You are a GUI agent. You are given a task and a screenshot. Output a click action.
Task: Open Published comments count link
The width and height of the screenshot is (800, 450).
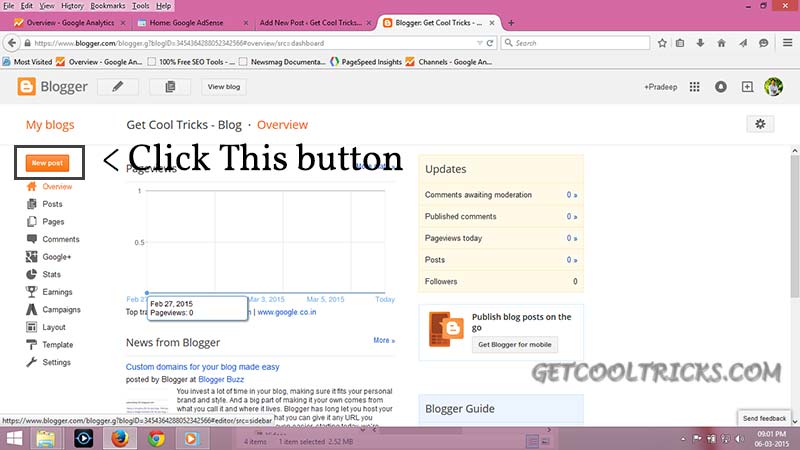pyautogui.click(x=571, y=216)
